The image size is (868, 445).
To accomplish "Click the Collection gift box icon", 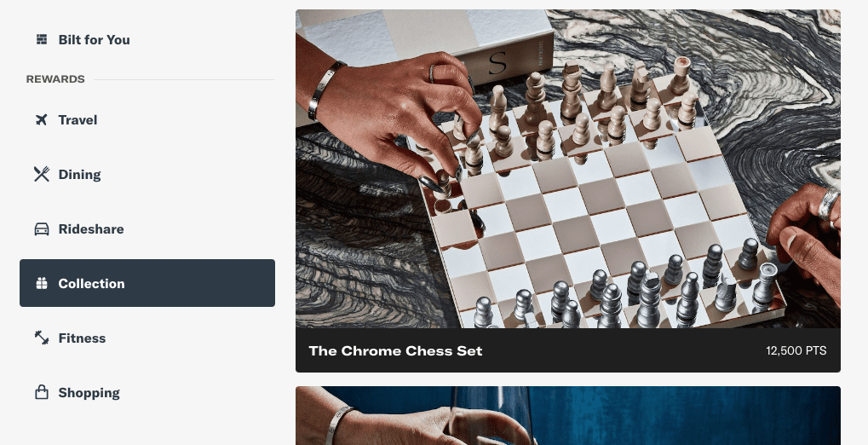I will (42, 283).
